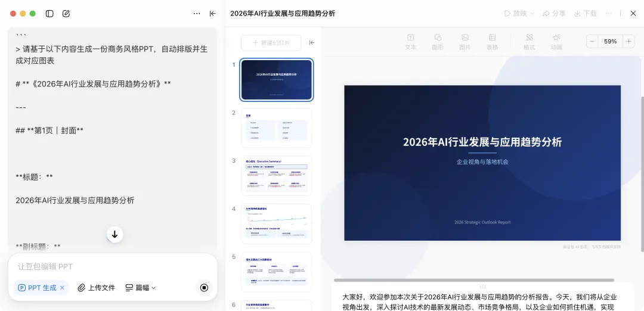Screen dimensions: 644x311
Task: Click the 59% zoom level value
Action: 611,42
